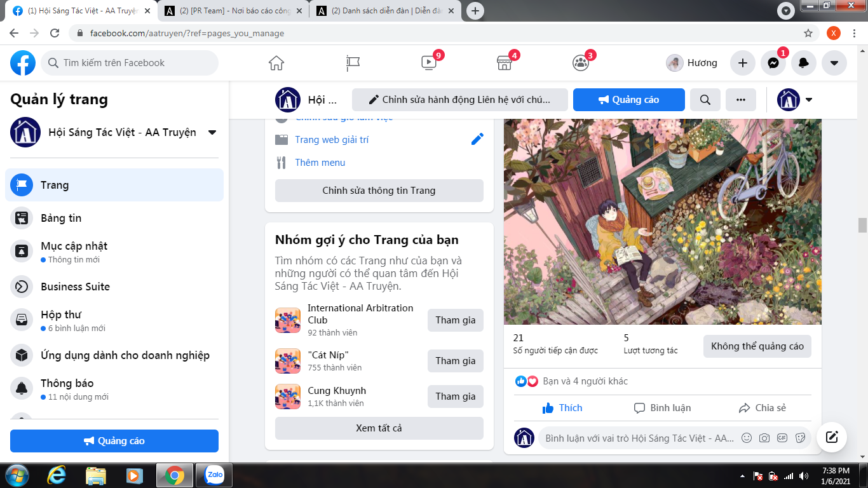Open Hộp thư in the sidebar
The image size is (868, 488).
pyautogui.click(x=114, y=320)
